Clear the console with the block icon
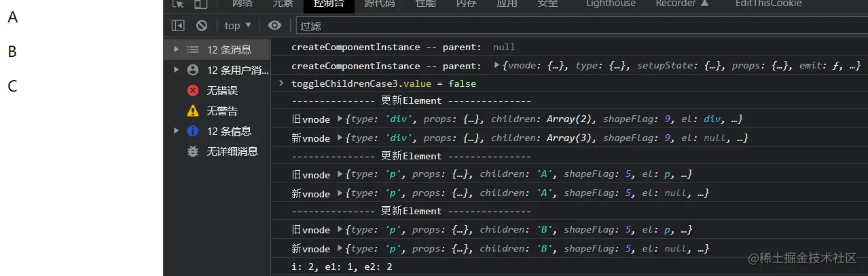The image size is (868, 276). point(202,25)
